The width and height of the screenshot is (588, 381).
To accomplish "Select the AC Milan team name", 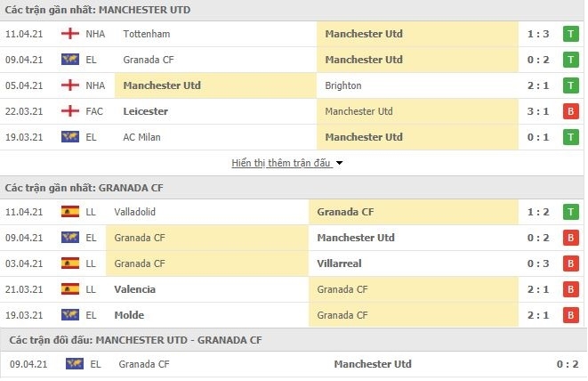I will click(x=141, y=137).
